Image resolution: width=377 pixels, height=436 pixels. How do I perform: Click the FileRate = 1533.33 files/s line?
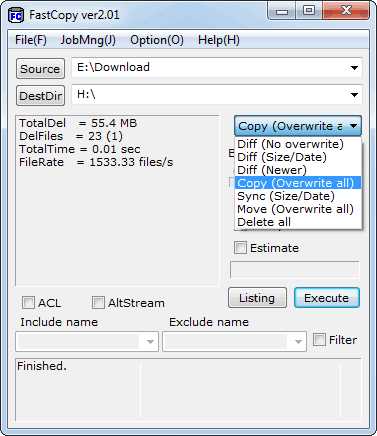96,162
